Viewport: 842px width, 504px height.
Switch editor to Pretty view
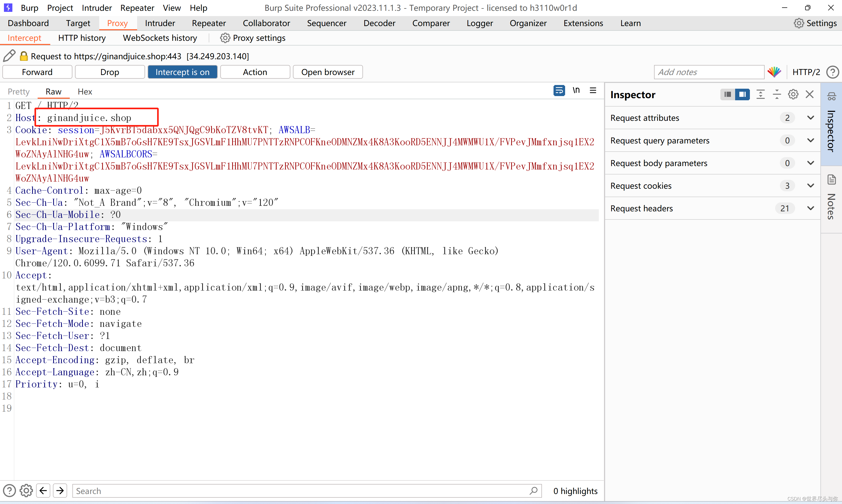click(19, 91)
